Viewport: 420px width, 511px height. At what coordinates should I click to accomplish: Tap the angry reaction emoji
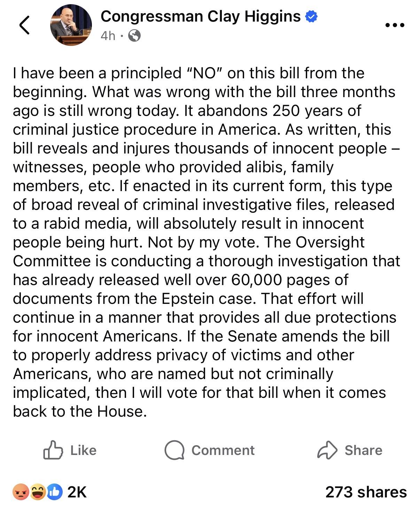pos(21,492)
